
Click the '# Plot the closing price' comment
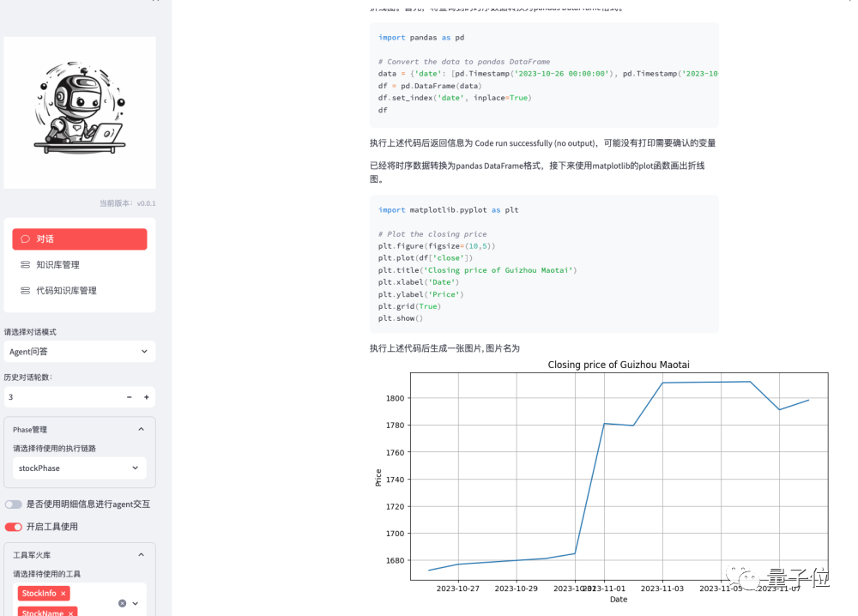pyautogui.click(x=432, y=234)
